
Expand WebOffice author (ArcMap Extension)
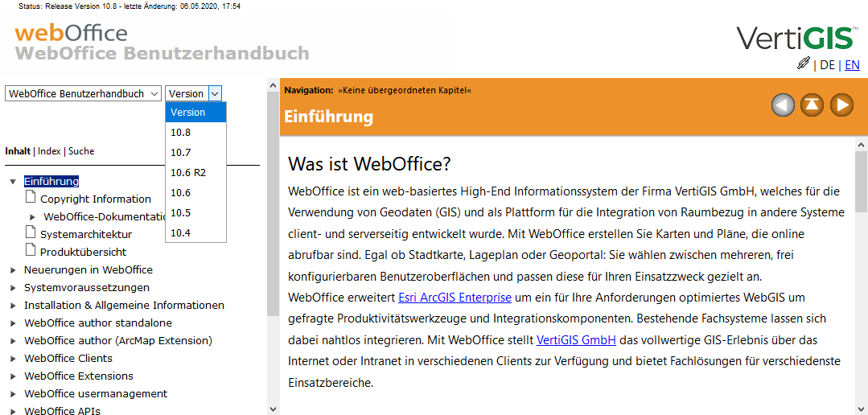coord(13,341)
